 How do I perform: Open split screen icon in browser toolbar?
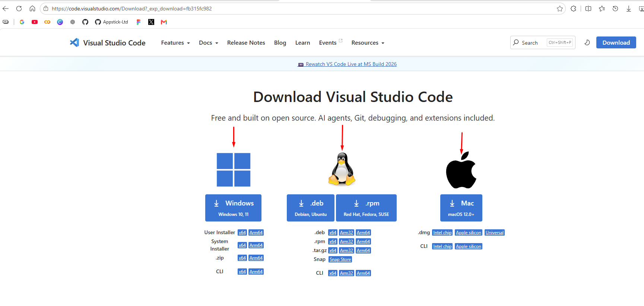(589, 9)
